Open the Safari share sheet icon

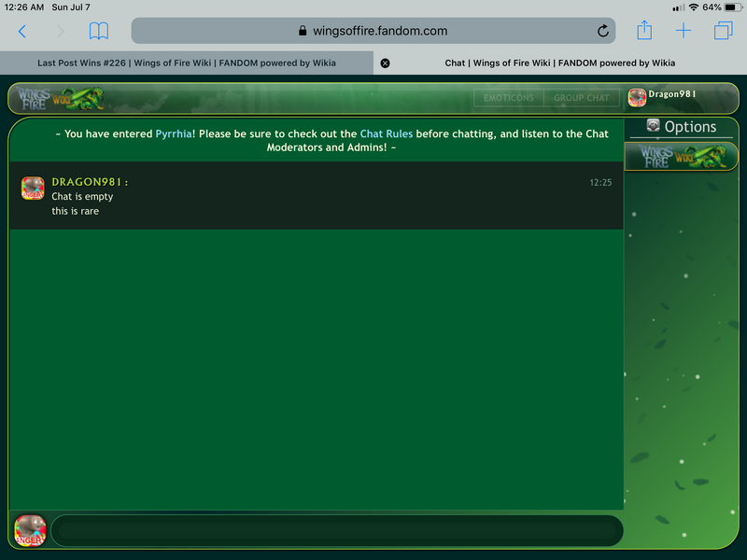point(644,30)
